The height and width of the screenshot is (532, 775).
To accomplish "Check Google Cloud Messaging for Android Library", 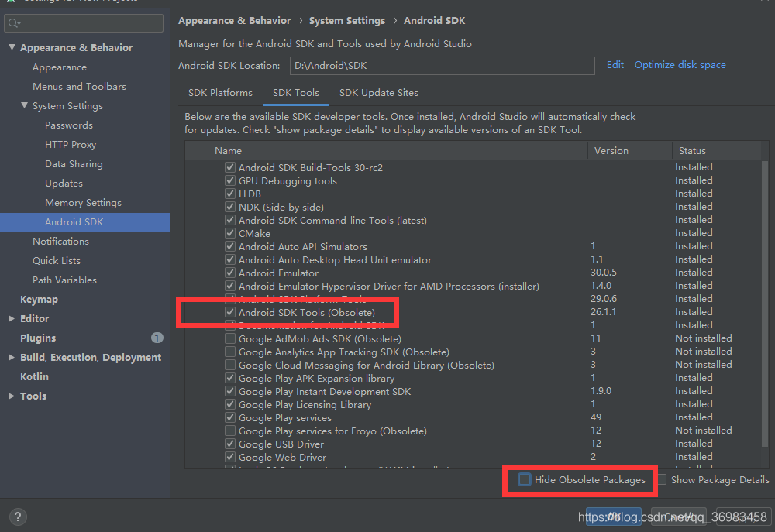I will [x=230, y=365].
